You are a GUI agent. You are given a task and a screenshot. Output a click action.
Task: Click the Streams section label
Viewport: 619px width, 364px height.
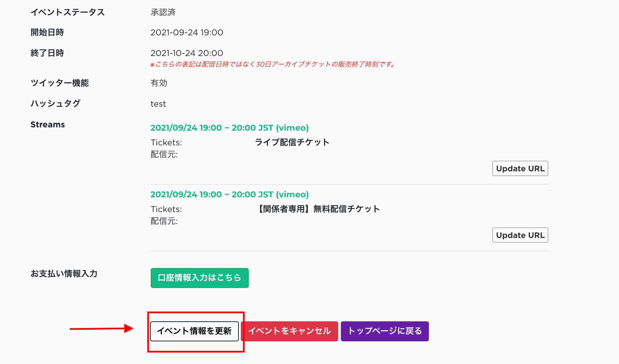(x=48, y=125)
